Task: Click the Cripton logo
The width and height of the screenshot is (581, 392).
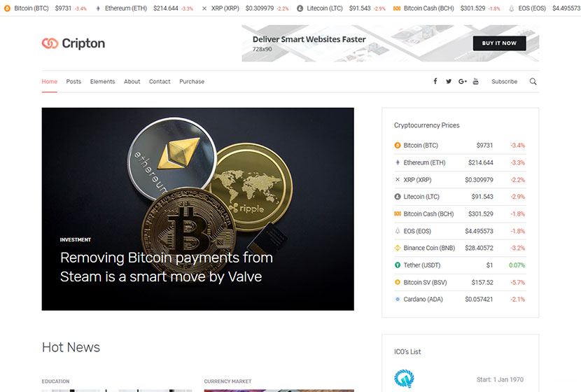Action: pyautogui.click(x=73, y=43)
